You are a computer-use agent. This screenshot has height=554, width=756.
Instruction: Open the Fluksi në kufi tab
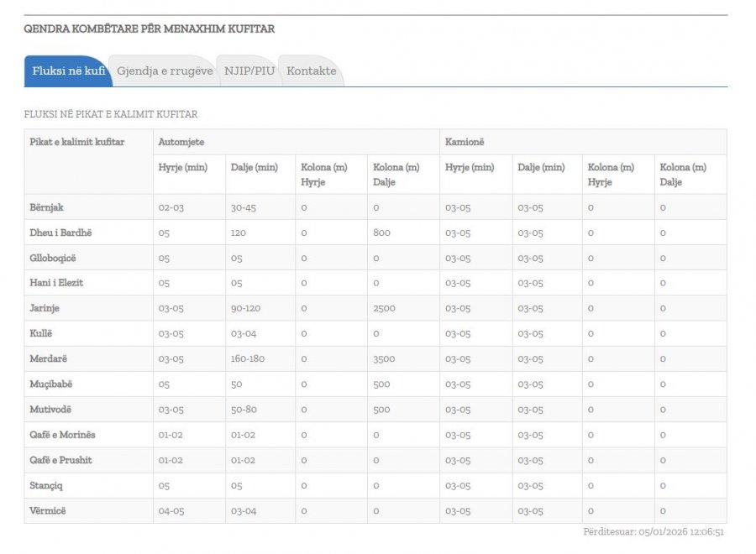pos(68,71)
